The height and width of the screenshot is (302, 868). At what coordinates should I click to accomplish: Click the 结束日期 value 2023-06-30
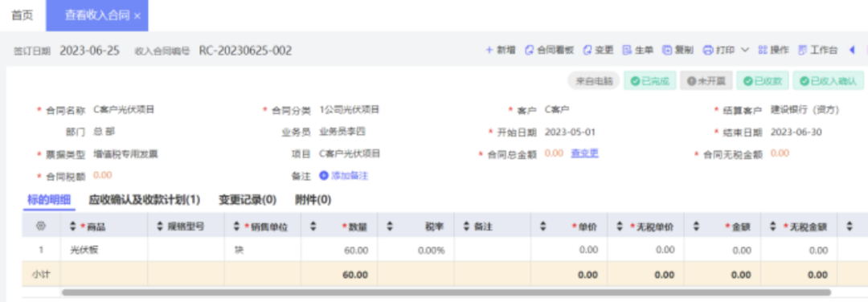(x=796, y=132)
